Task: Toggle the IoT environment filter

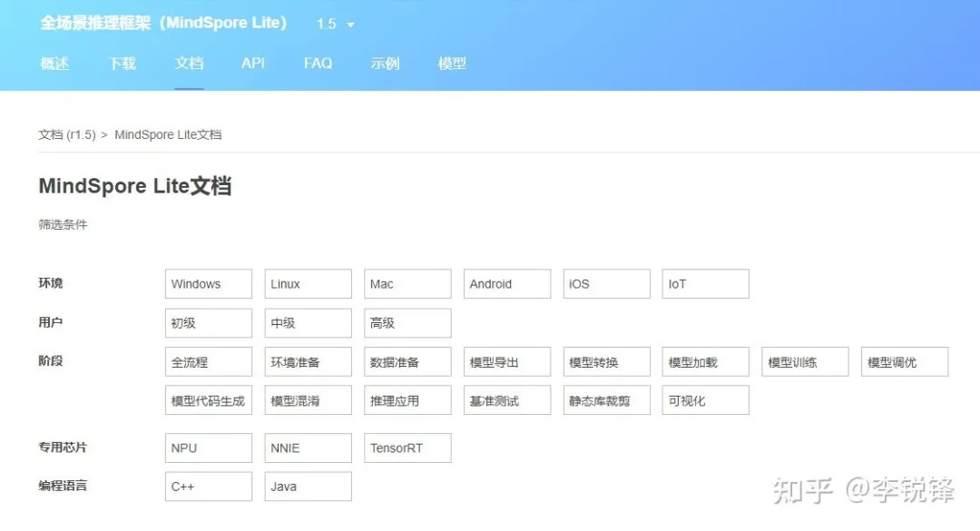Action: [x=705, y=284]
